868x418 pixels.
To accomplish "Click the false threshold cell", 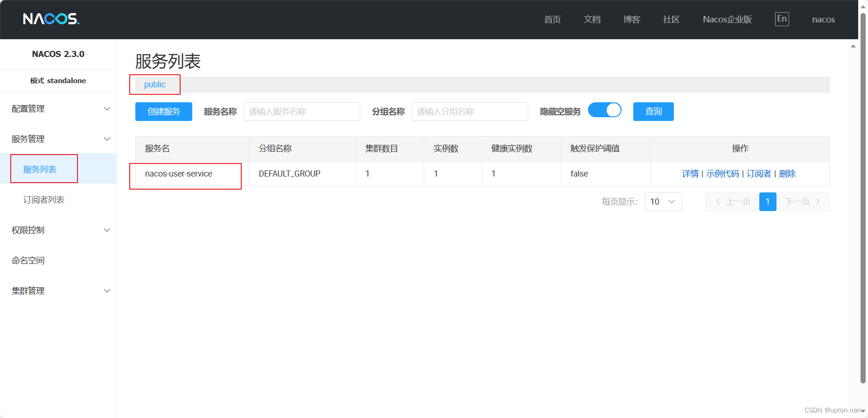I will coord(606,174).
